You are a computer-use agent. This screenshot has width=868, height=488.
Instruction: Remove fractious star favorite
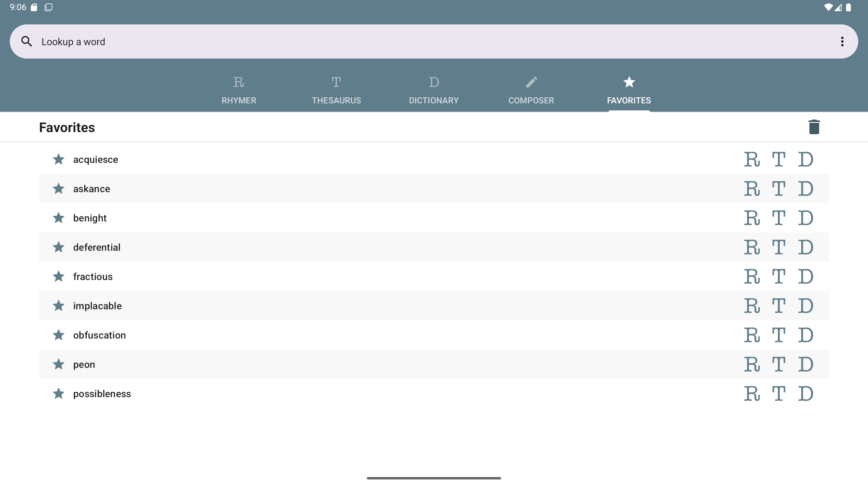click(x=59, y=276)
